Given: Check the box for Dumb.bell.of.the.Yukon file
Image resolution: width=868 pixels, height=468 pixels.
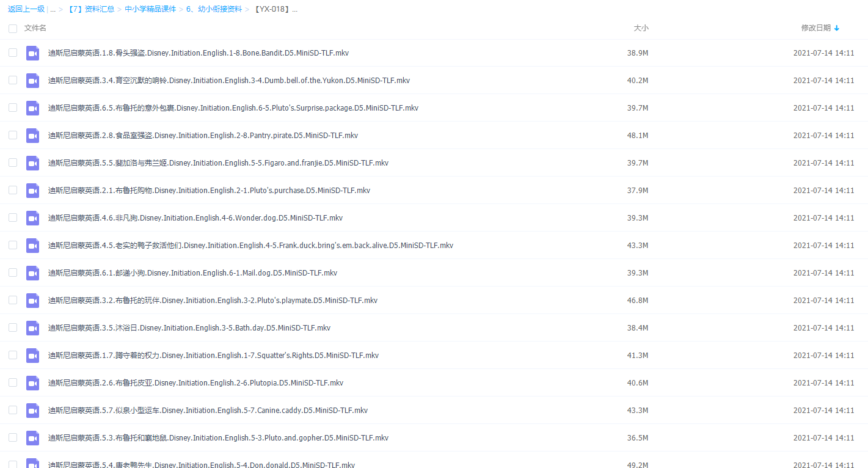Looking at the screenshot, I should (13, 80).
